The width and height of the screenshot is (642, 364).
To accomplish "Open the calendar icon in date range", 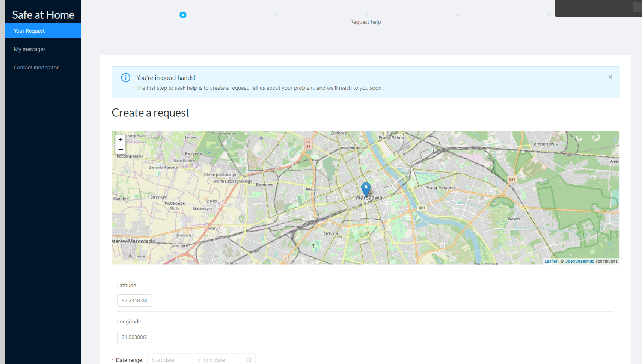I will click(x=248, y=360).
